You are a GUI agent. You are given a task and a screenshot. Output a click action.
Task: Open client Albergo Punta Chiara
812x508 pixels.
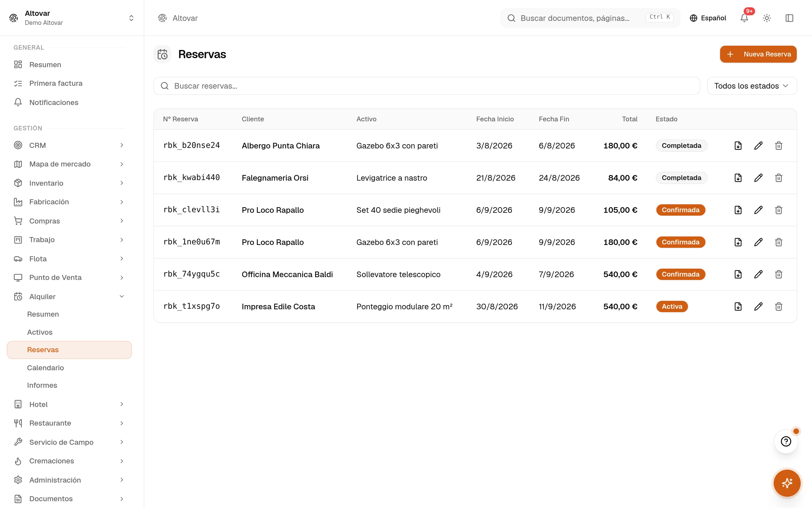pos(281,145)
